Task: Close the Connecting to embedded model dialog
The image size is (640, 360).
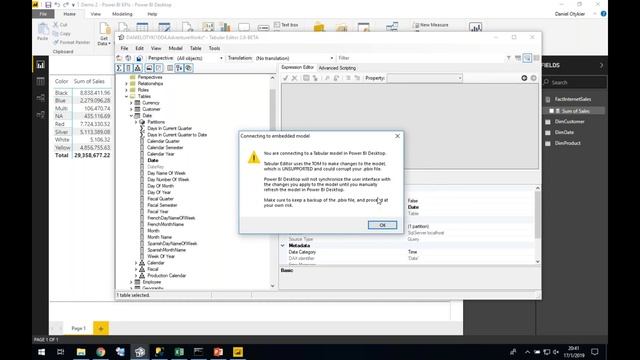Action: (397, 136)
